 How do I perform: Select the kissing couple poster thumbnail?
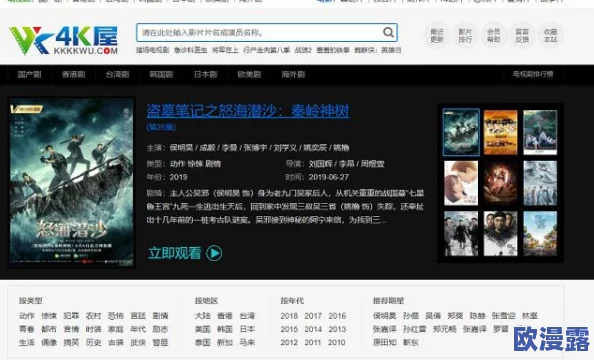(x=461, y=183)
